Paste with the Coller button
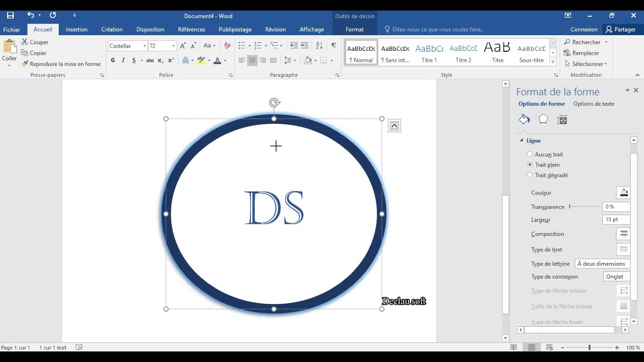 pos(9,53)
